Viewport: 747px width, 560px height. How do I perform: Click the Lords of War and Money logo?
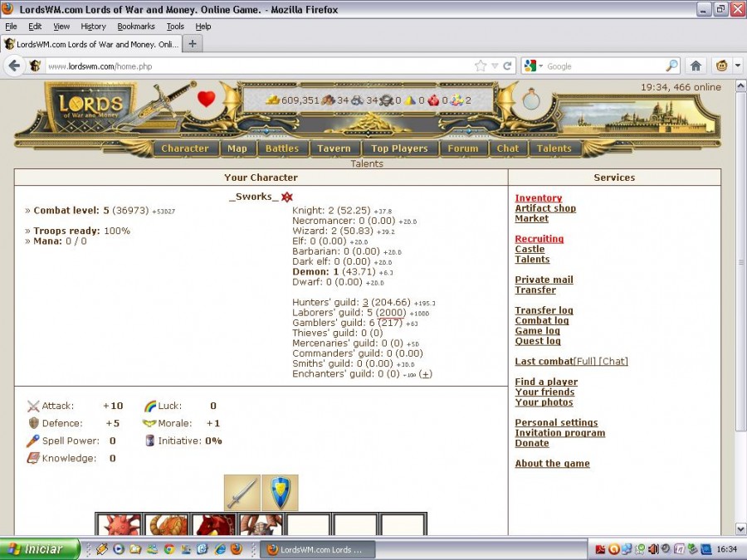(x=90, y=107)
